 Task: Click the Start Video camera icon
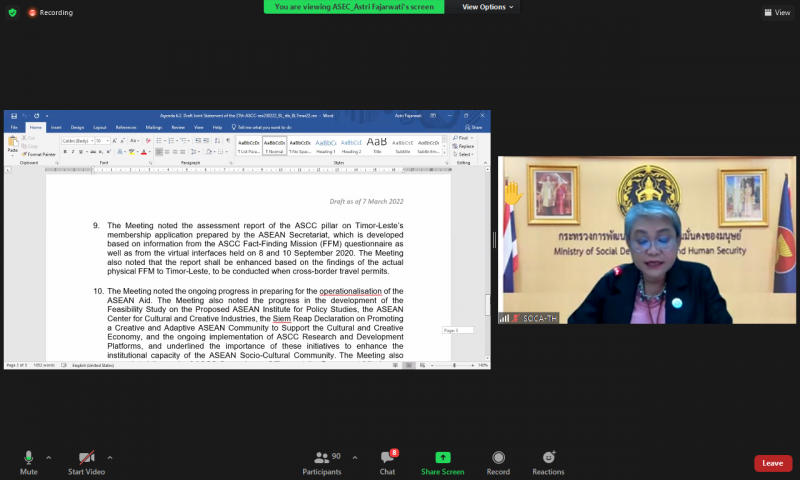click(x=86, y=457)
